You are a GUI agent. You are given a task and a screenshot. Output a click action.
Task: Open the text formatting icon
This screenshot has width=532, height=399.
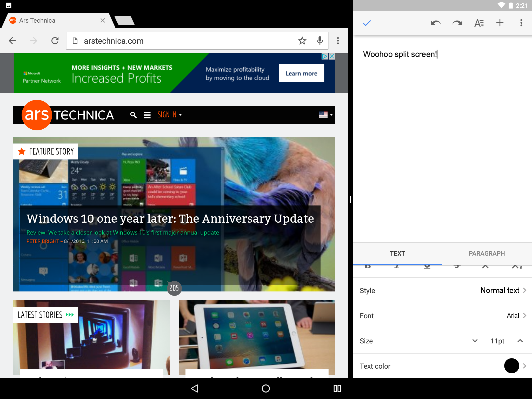coord(479,23)
